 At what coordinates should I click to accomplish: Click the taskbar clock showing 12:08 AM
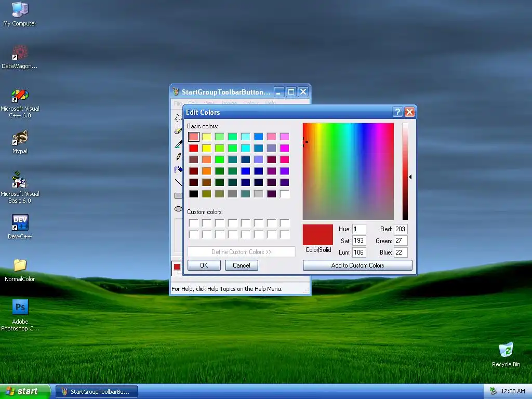[513, 391]
